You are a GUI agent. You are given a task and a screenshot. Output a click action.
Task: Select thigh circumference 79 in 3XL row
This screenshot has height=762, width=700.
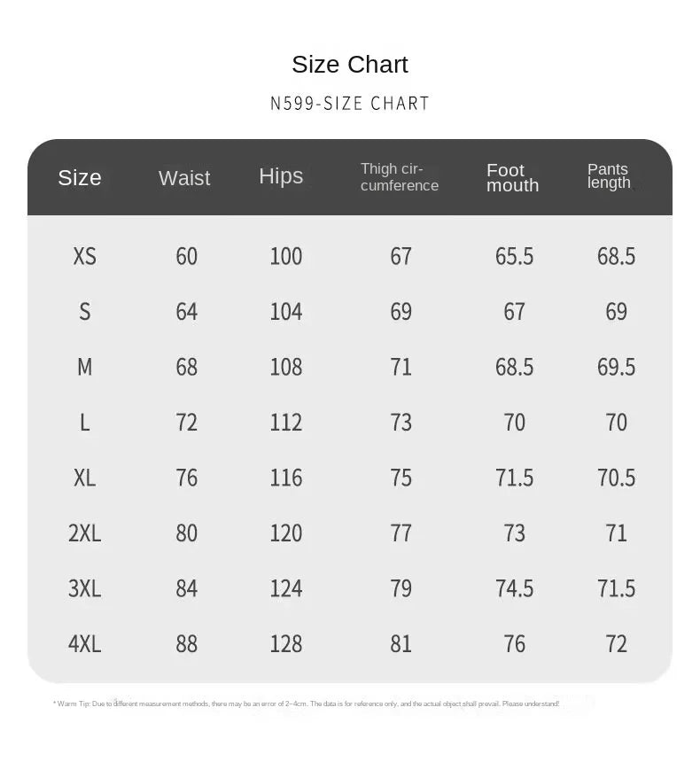pos(401,588)
